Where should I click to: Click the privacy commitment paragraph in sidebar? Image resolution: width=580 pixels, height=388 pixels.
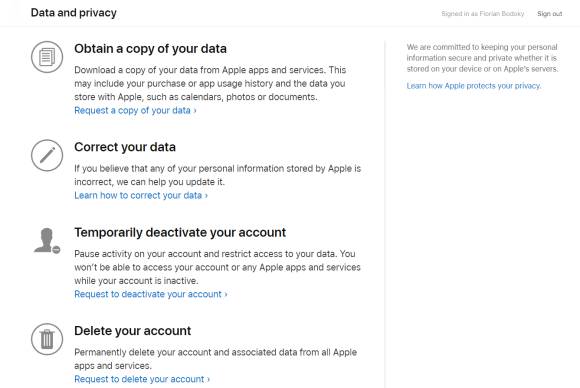[482, 58]
